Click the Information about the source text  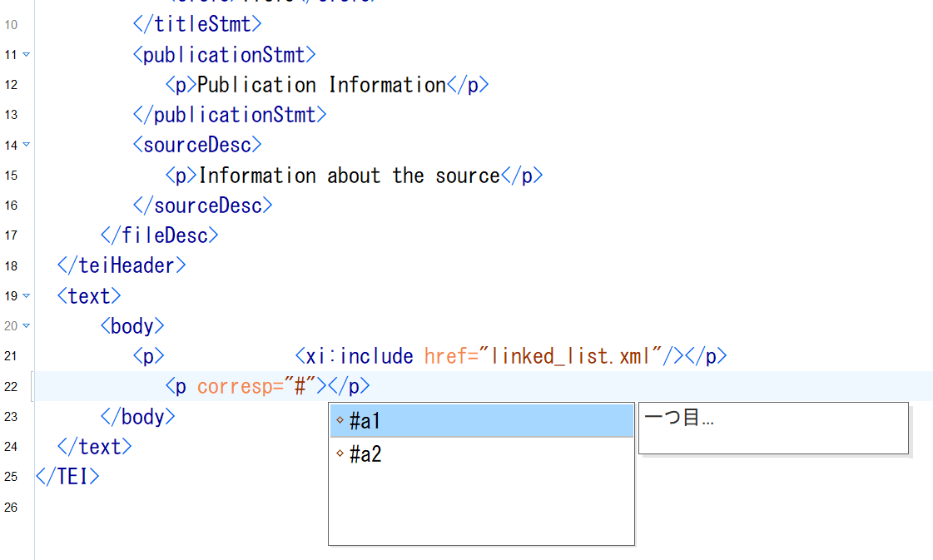click(349, 176)
